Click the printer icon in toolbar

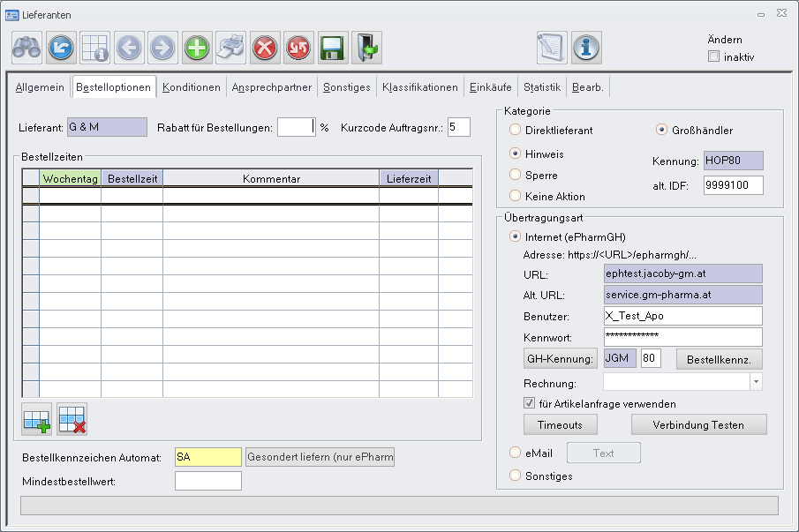[231, 48]
